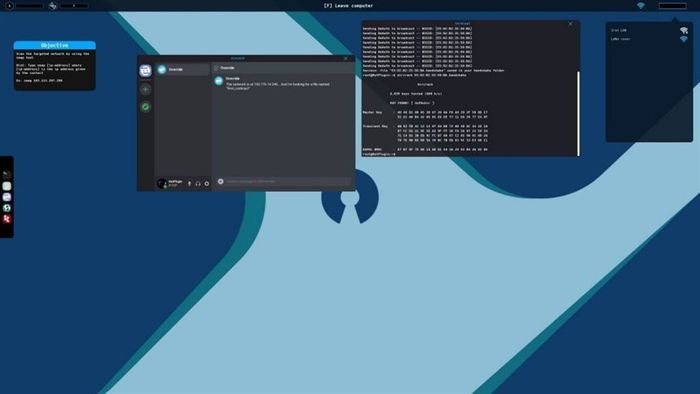Image resolution: width=700 pixels, height=394 pixels.
Task: Select the Override conversation in the list
Action: click(183, 69)
